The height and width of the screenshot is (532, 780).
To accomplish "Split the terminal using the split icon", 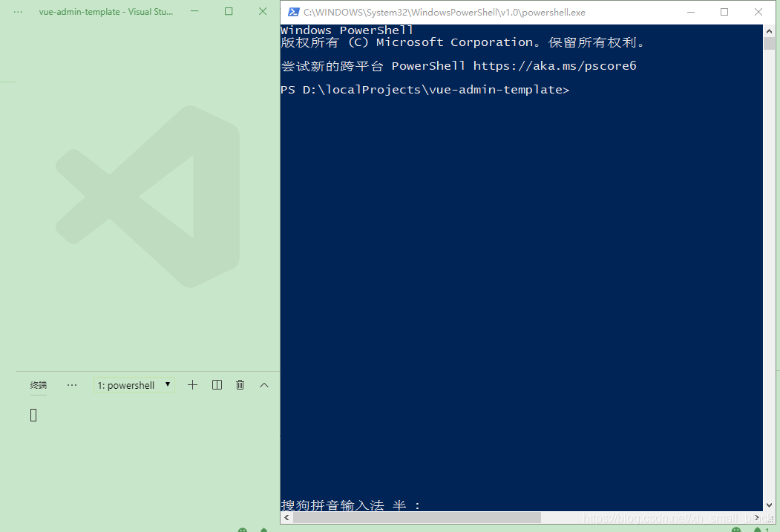I will pyautogui.click(x=216, y=384).
